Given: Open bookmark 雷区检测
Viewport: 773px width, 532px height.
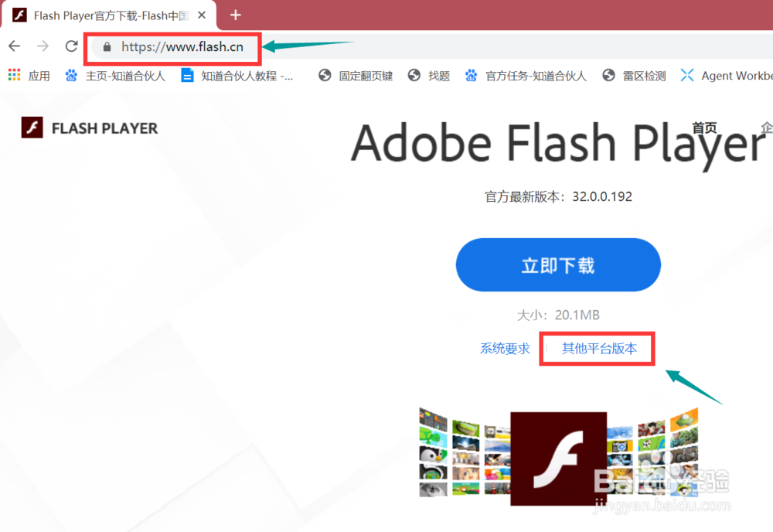Looking at the screenshot, I should [634, 76].
